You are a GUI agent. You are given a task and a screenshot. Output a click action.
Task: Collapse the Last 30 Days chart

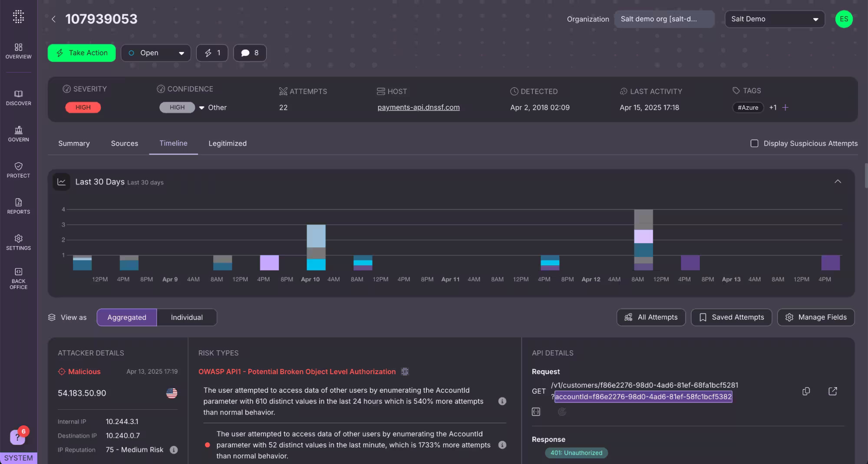pos(838,181)
